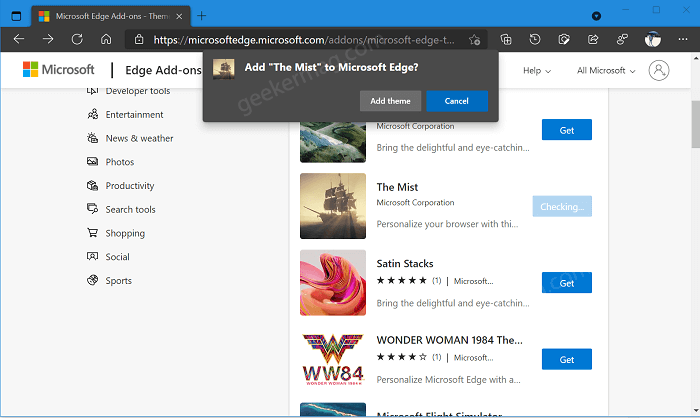The width and height of the screenshot is (700, 418).
Task: Click the Photos category icon
Action: pos(92,161)
